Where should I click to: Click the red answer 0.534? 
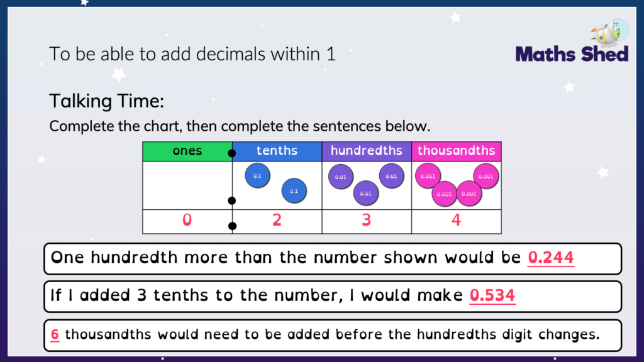coord(492,295)
